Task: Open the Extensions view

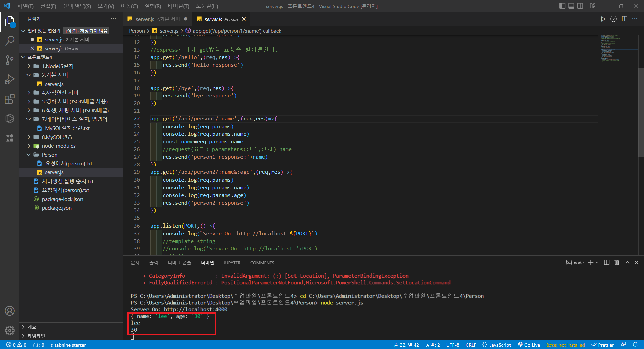Action: (10, 99)
